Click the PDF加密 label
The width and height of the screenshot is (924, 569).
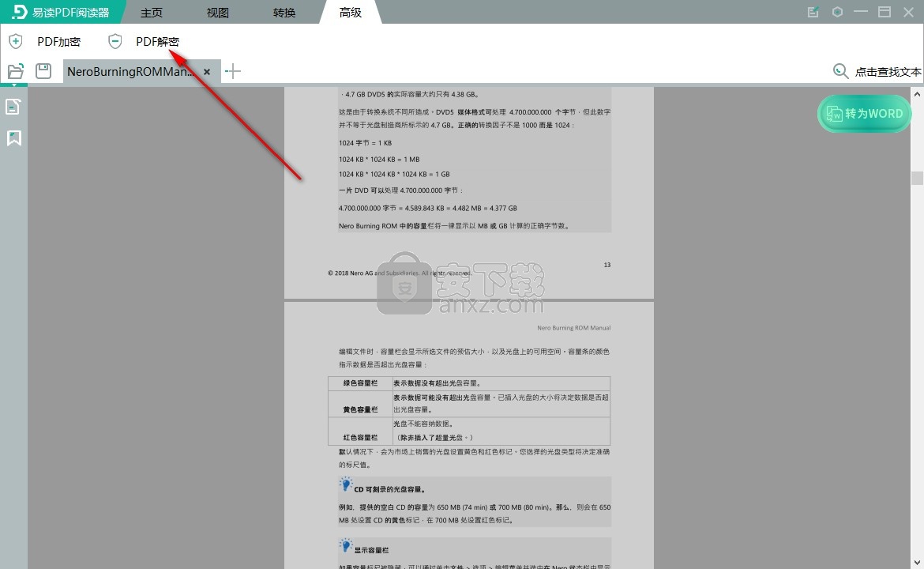click(x=59, y=41)
